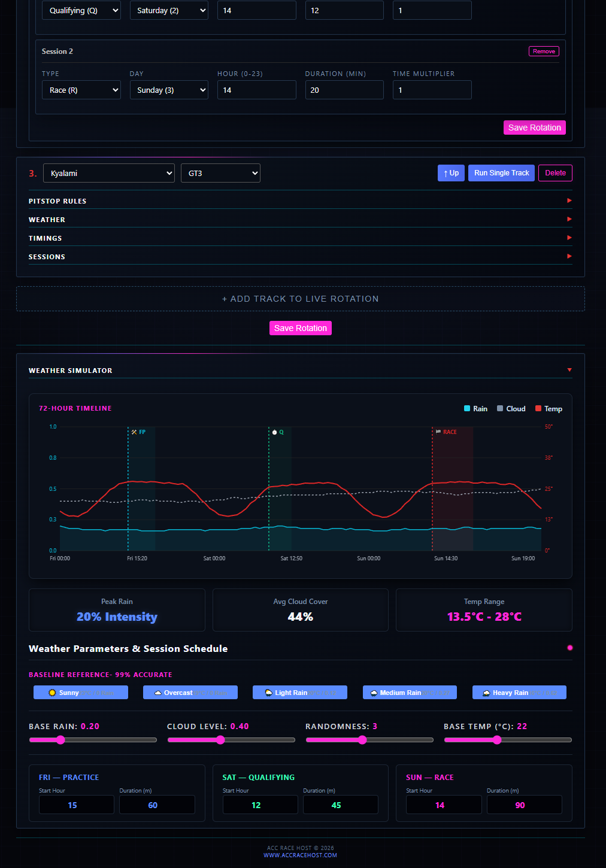Click Save Rotation inside the track card
Image resolution: width=606 pixels, height=868 pixels.
[535, 128]
